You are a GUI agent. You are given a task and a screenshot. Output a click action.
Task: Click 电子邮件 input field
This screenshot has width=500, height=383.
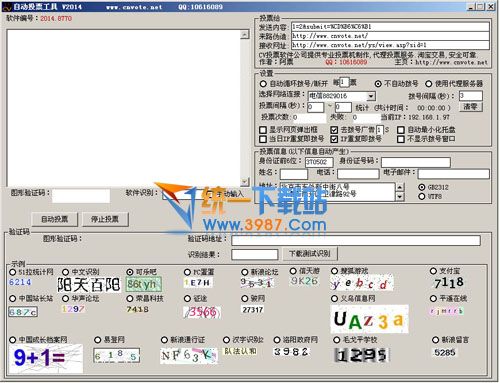point(453,174)
